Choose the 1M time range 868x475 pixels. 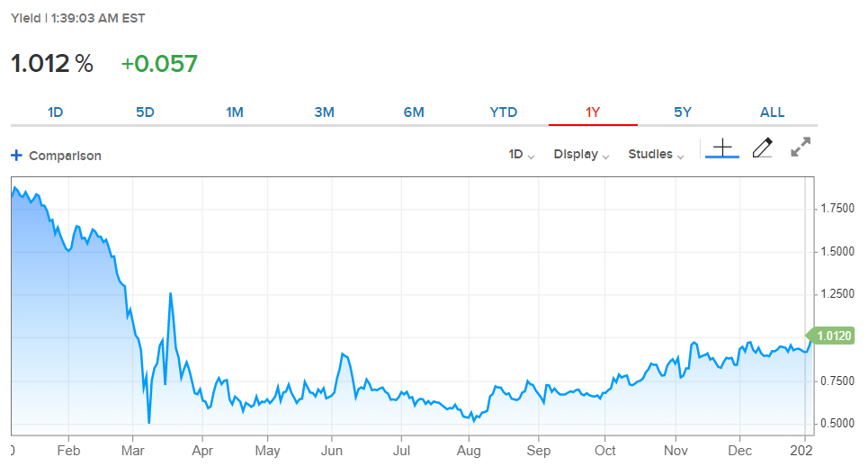pos(235,112)
